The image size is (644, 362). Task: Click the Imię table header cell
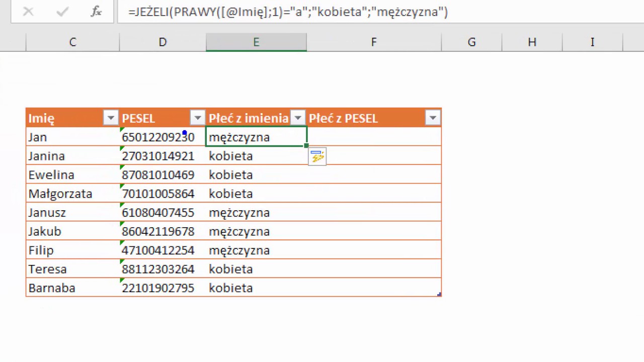(73, 118)
